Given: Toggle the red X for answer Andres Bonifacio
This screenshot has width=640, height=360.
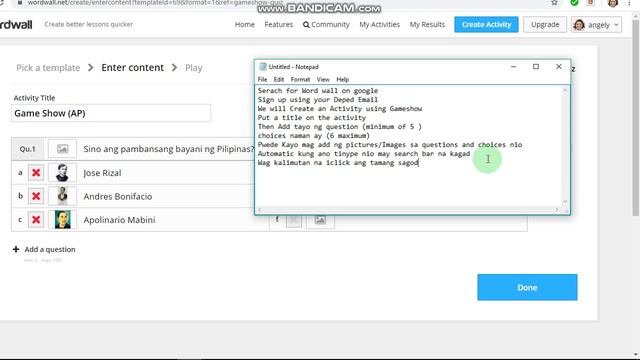Looking at the screenshot, I should click(x=36, y=196).
